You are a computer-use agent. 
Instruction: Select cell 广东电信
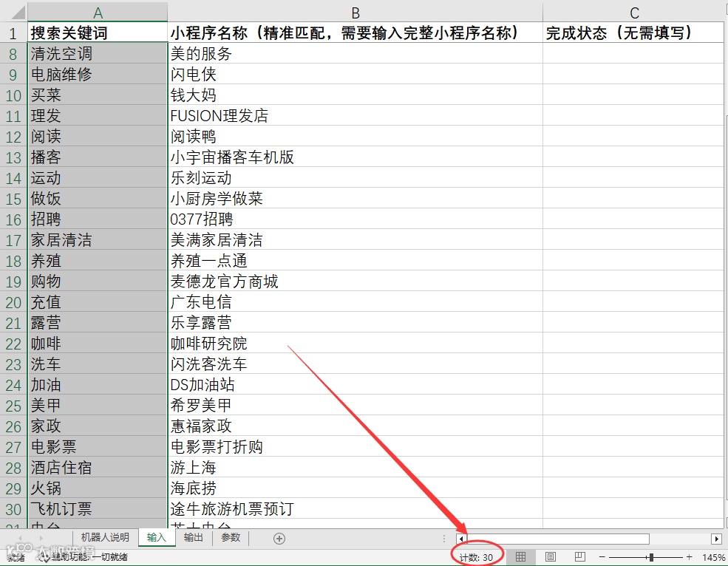(356, 301)
